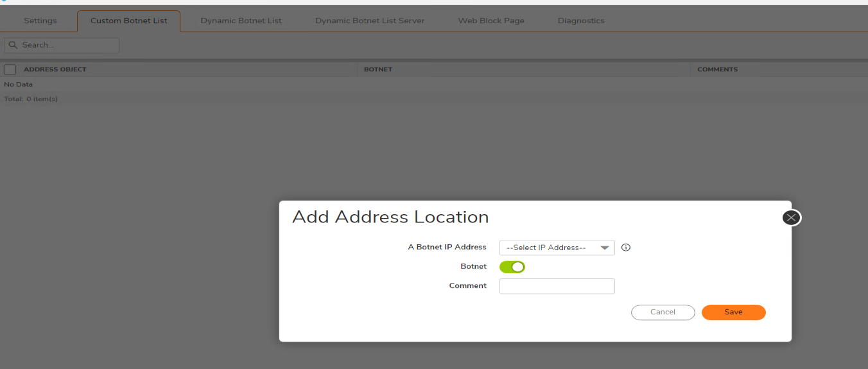Click the 'No Data' text
Image resolution: width=868 pixels, height=369 pixels.
19,84
